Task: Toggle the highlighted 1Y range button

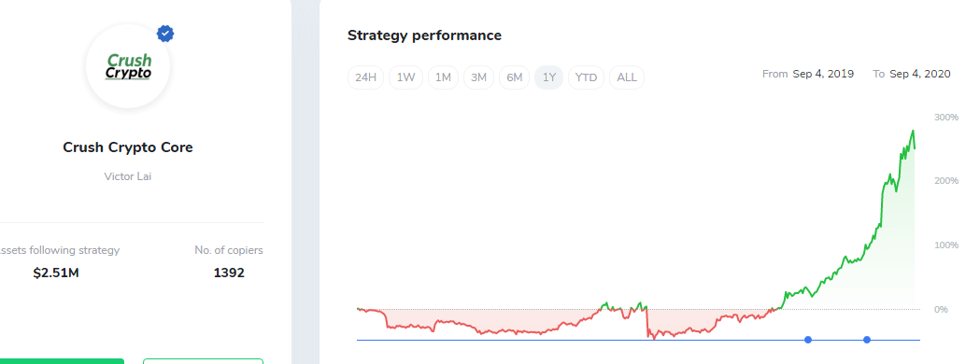Action: 548,77
